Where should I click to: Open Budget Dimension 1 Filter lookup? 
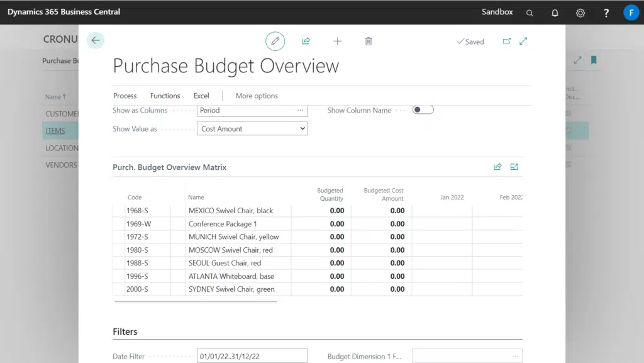click(x=515, y=357)
